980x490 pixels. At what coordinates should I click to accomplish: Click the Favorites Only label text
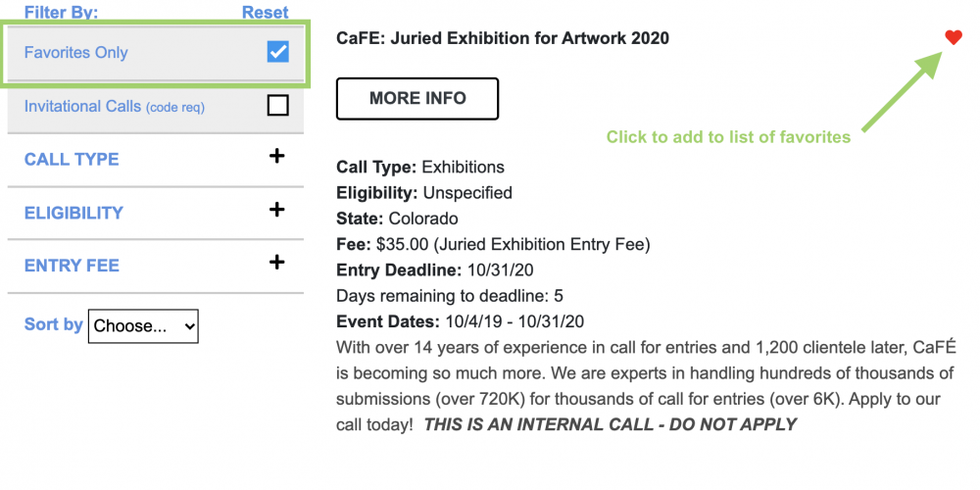click(75, 53)
